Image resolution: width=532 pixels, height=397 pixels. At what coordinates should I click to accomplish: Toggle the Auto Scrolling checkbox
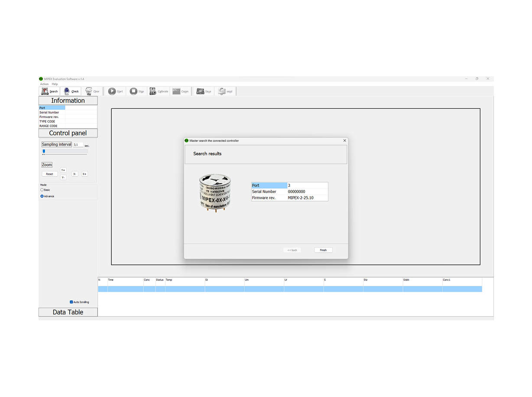[71, 302]
